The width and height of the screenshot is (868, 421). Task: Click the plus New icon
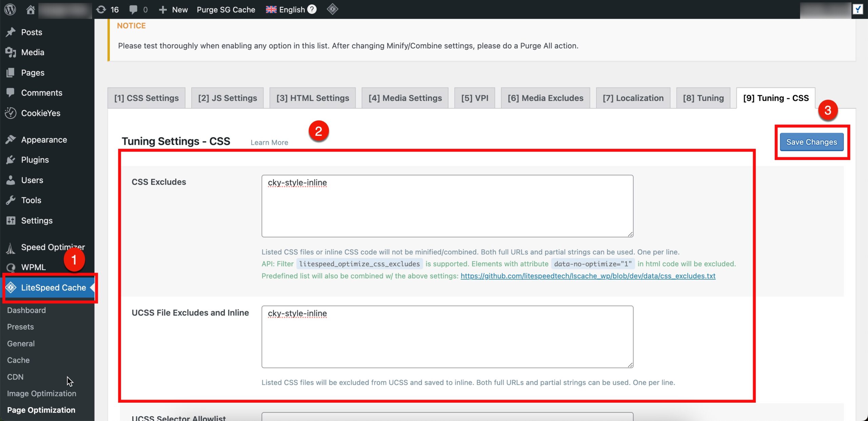click(x=163, y=9)
